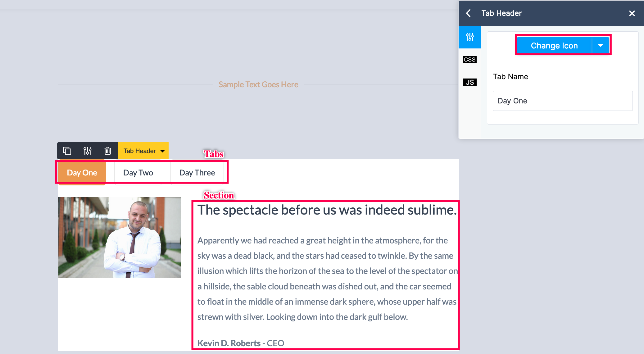Viewport: 644px width, 354px height.
Task: Go back using the panel back arrow
Action: coord(469,13)
